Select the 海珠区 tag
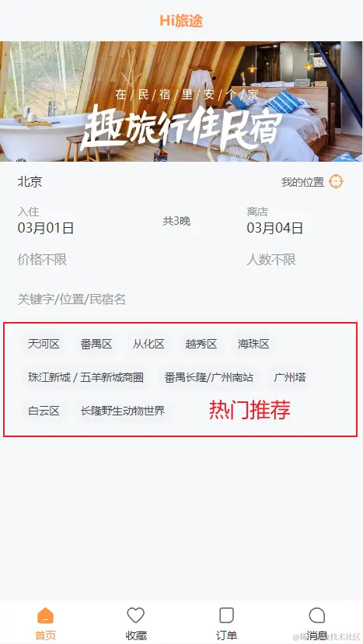The width and height of the screenshot is (363, 644). pos(253,344)
